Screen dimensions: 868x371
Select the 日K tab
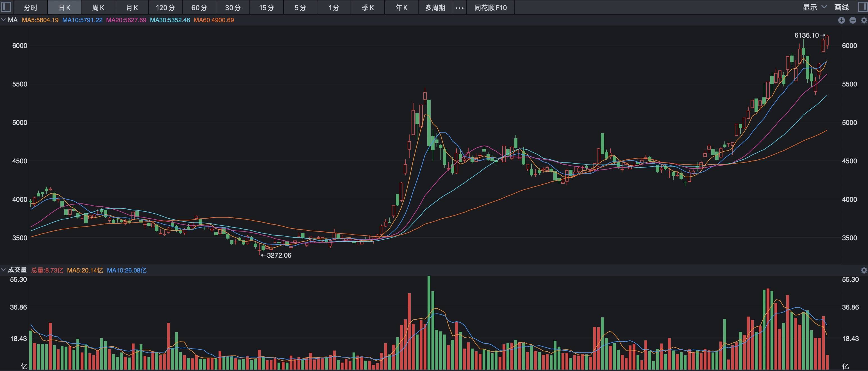pos(64,7)
